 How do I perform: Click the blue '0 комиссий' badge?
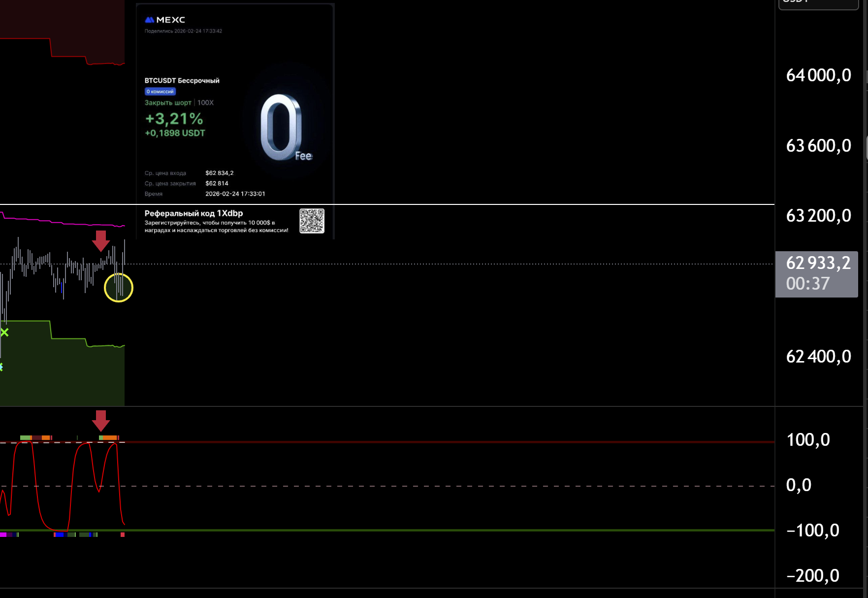click(160, 92)
